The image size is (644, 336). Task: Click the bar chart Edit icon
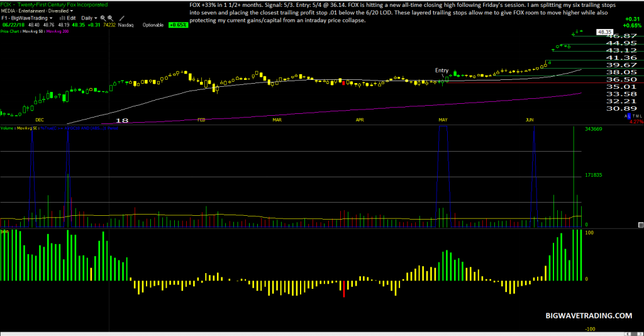click(62, 18)
